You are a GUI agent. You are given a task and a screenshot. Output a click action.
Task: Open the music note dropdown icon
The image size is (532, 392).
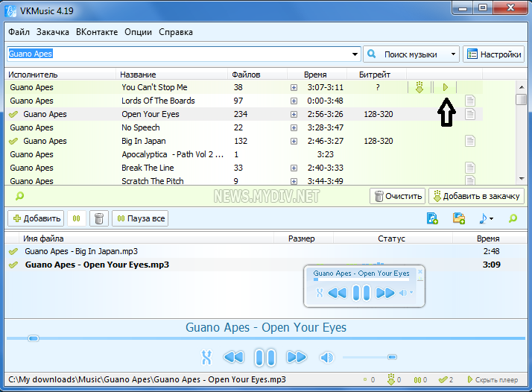point(486,218)
